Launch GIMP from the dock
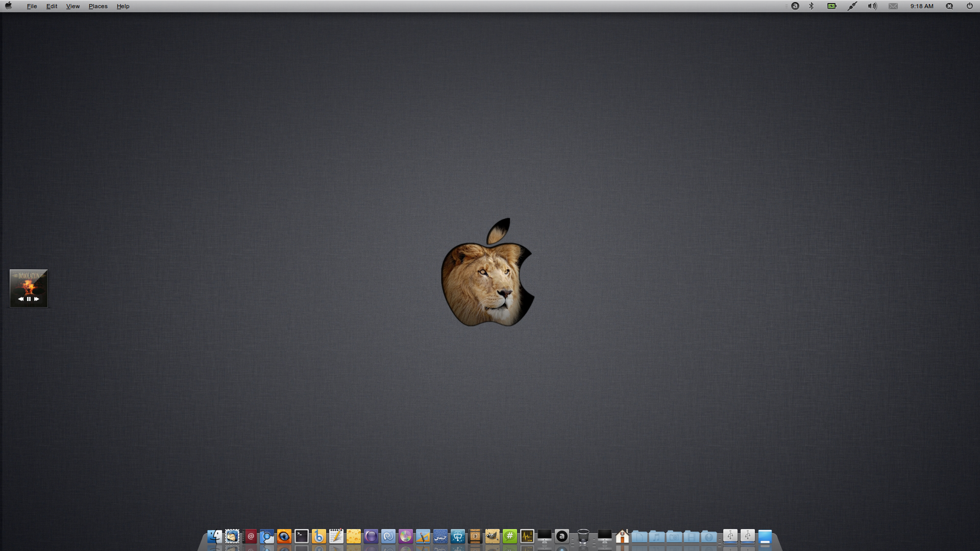Viewport: 980px width, 551px height. coord(493,537)
